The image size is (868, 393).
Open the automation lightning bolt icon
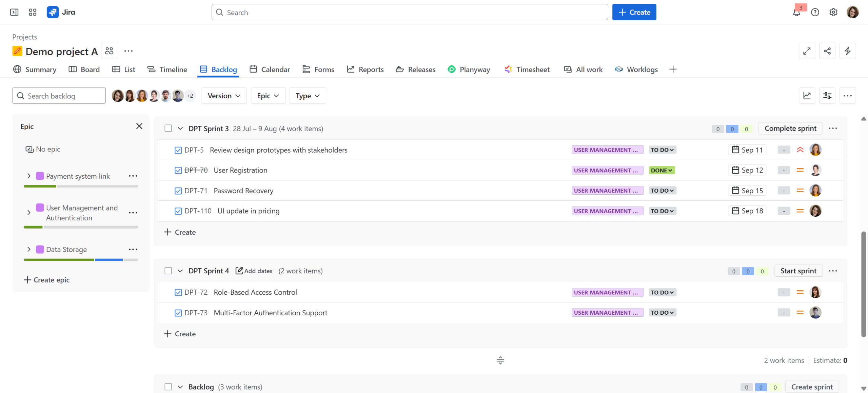847,51
